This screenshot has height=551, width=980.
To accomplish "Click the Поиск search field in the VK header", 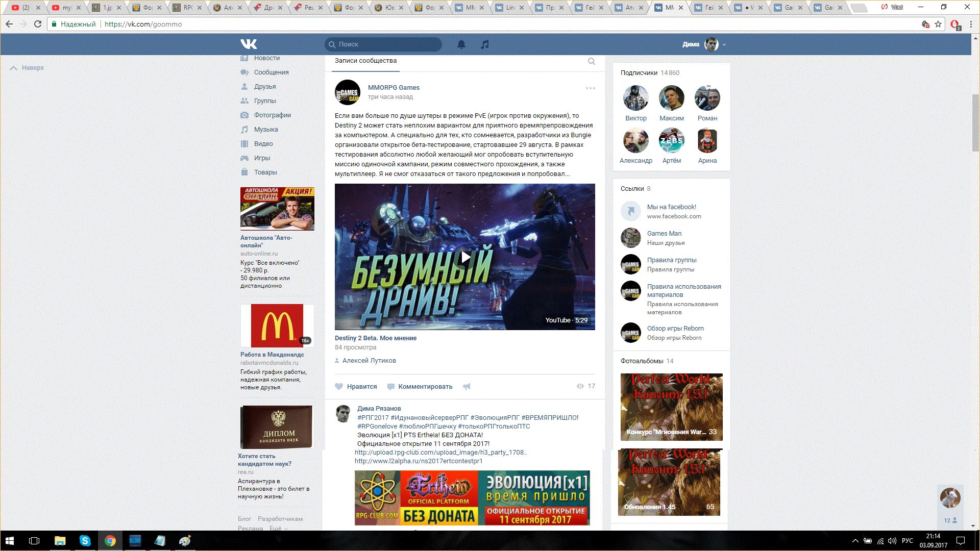I will (383, 44).
